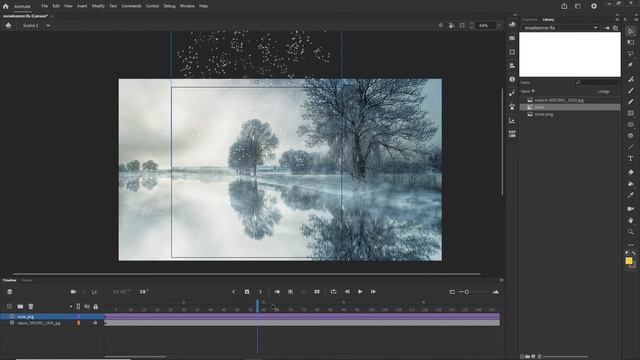Select the Timeline panel tab
This screenshot has height=360, width=640.
(x=9, y=280)
